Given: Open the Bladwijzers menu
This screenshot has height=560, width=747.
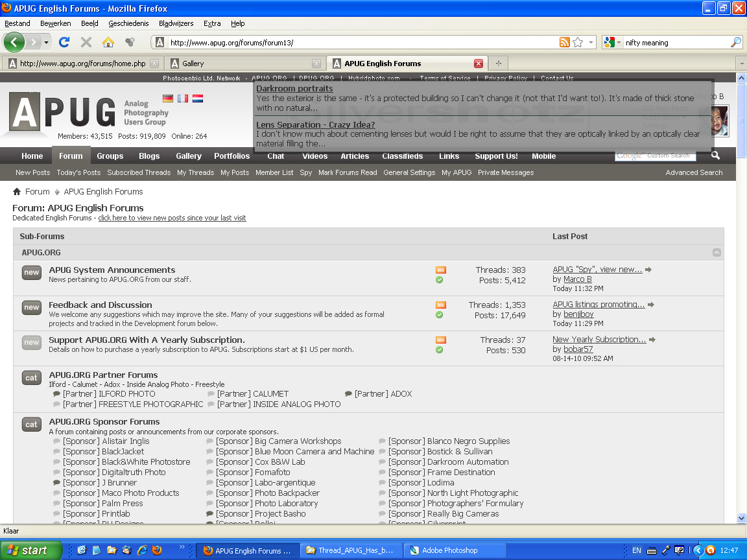Looking at the screenshot, I should point(176,23).
